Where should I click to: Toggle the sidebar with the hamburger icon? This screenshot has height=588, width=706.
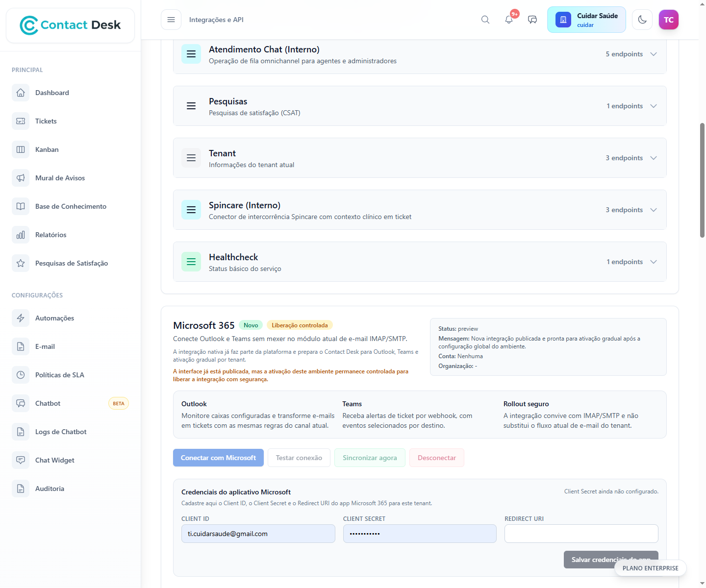point(171,20)
